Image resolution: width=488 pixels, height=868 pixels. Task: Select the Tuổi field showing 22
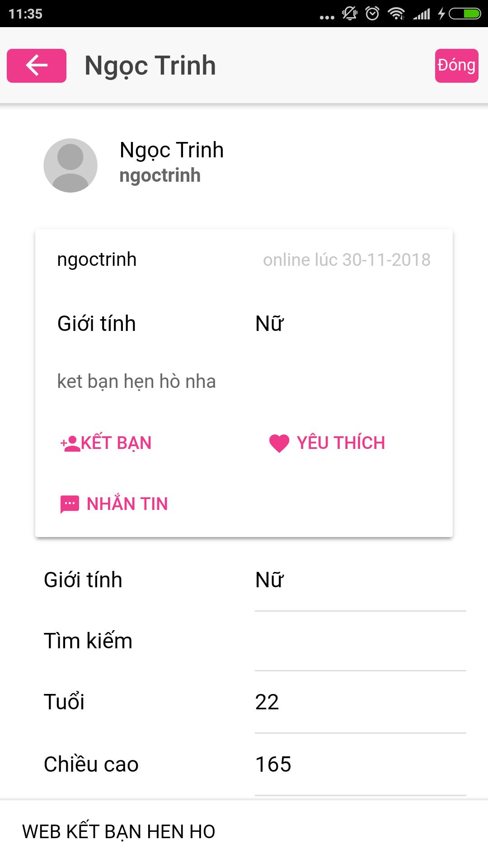click(x=360, y=703)
